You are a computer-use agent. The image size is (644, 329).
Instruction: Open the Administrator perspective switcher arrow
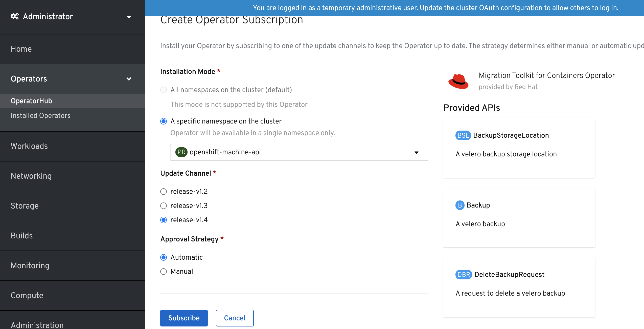(129, 17)
